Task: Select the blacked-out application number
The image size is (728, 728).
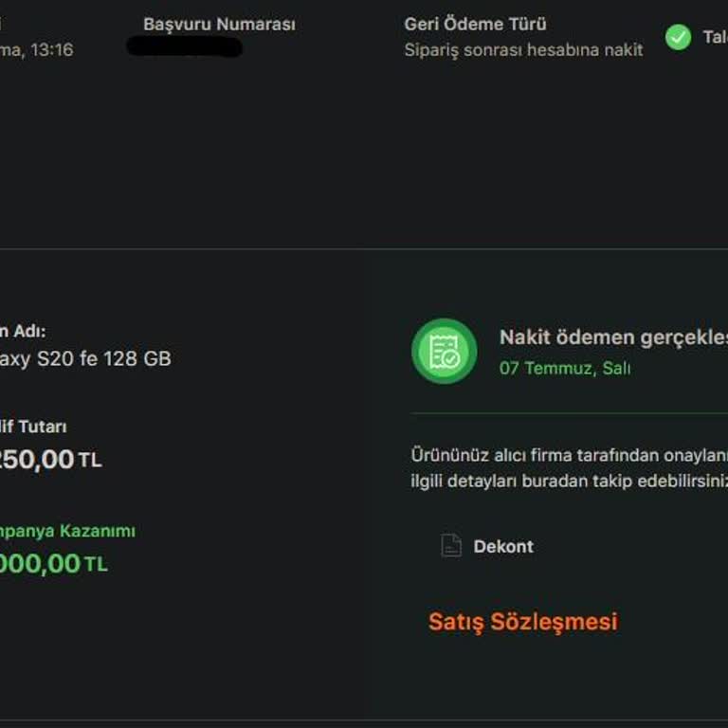Action: click(184, 46)
